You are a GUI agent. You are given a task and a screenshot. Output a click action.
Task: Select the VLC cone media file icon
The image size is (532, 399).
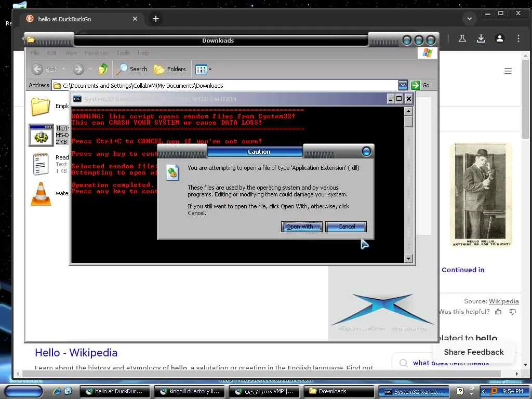41,194
